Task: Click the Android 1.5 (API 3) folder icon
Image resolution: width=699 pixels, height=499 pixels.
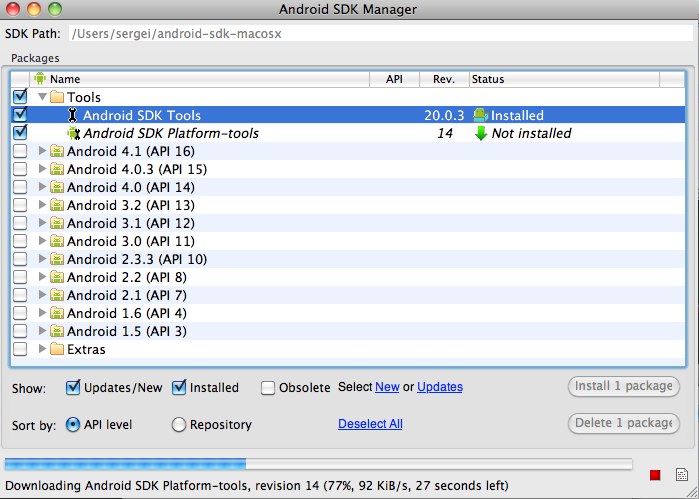Action: pyautogui.click(x=57, y=331)
